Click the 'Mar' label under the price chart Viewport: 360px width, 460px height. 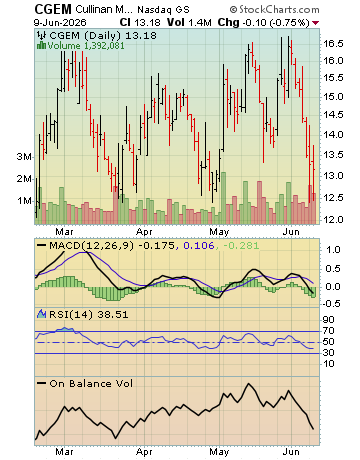64,231
